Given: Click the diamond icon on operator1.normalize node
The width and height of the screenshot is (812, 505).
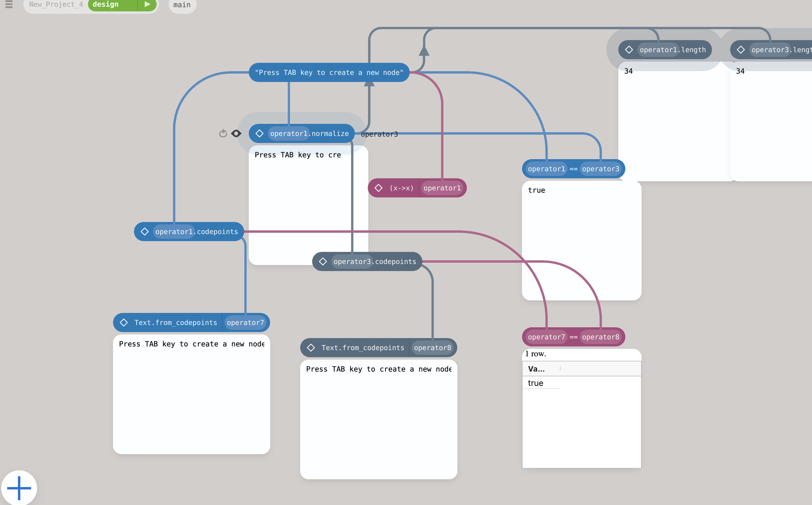Looking at the screenshot, I should 260,133.
